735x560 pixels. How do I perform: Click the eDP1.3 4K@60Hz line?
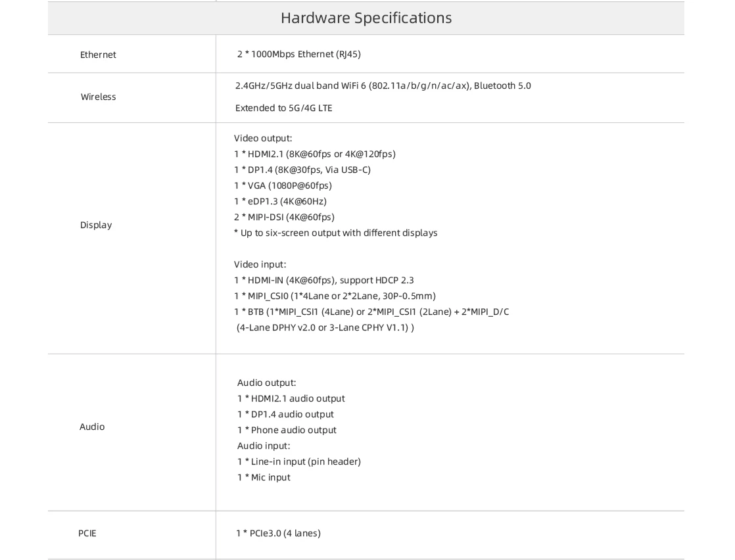click(x=280, y=201)
